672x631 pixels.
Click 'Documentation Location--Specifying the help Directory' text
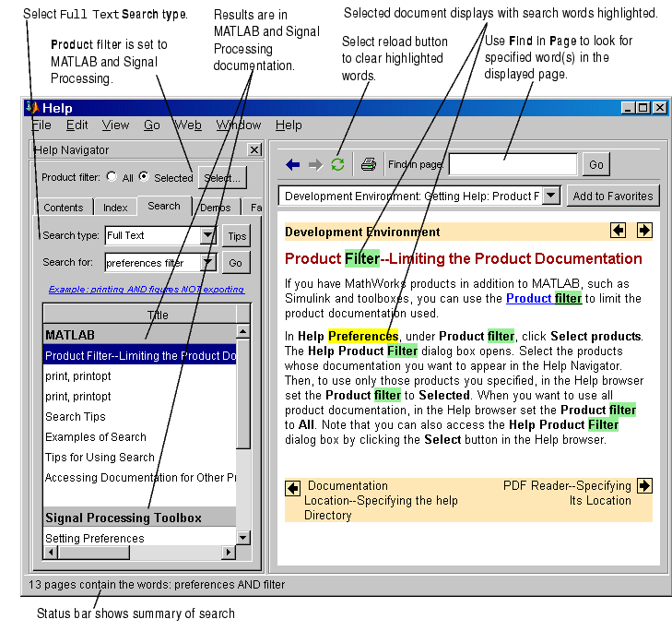[381, 500]
